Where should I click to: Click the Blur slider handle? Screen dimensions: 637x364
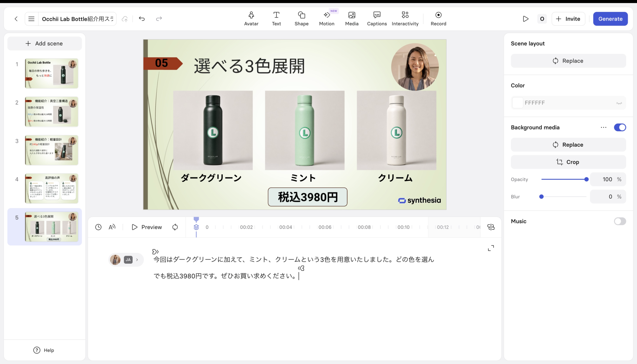pyautogui.click(x=541, y=197)
